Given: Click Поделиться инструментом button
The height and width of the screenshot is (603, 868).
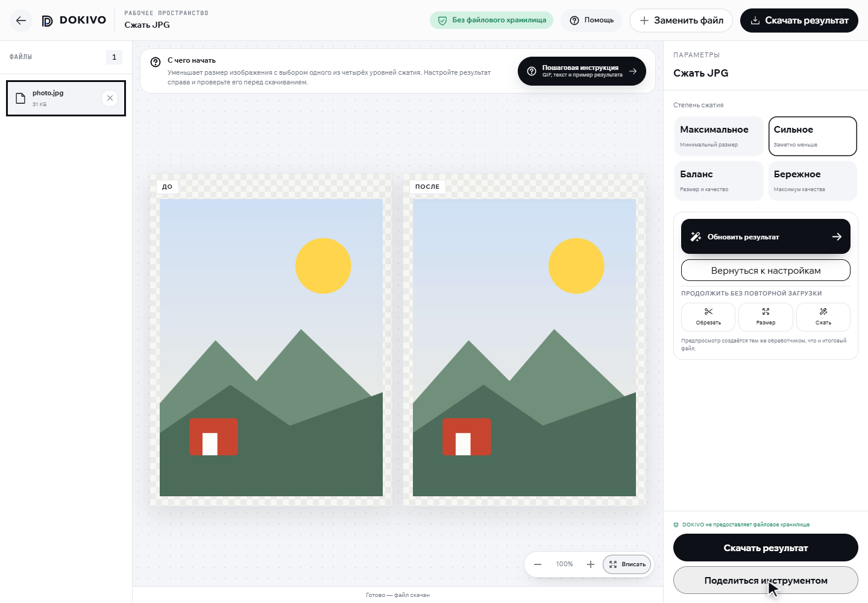Looking at the screenshot, I should click(766, 580).
